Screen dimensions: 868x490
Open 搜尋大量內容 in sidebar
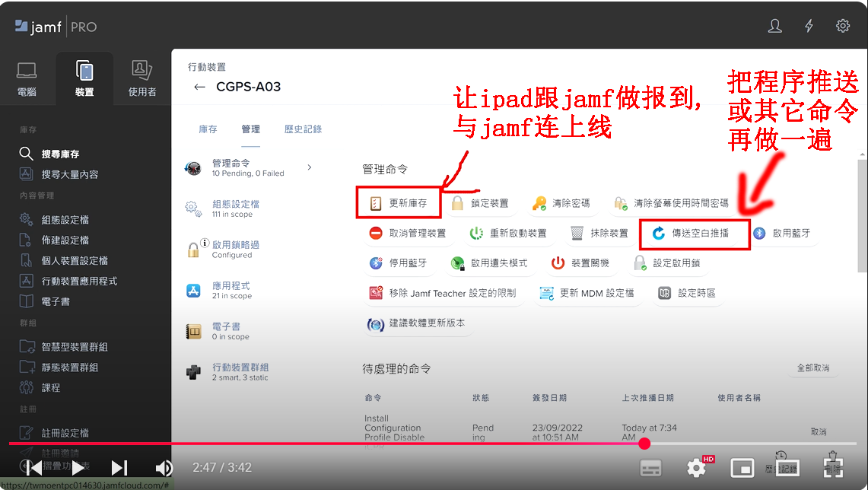60,174
